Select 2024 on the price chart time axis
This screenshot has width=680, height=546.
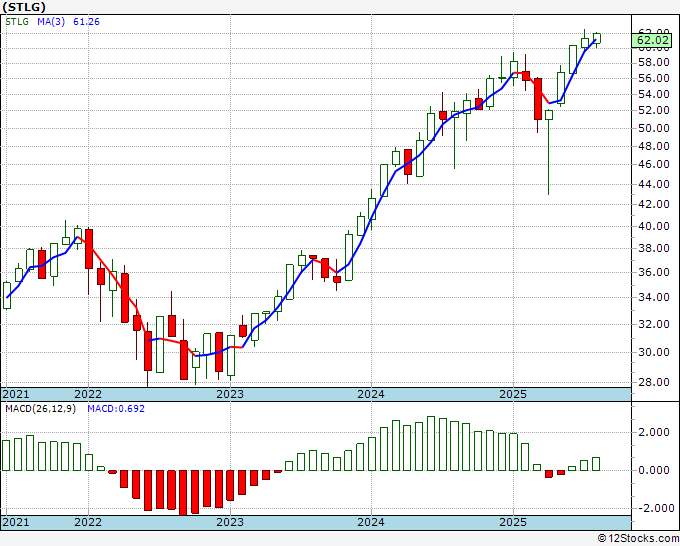click(371, 394)
